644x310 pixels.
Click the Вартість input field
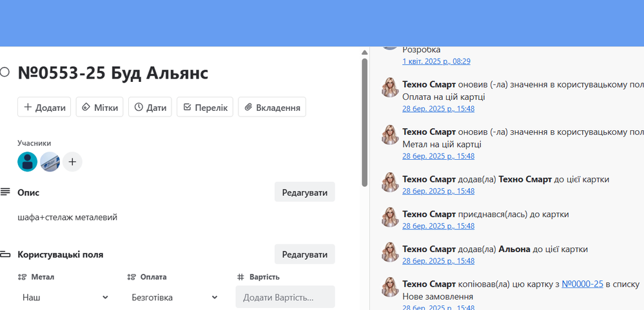pyautogui.click(x=285, y=297)
